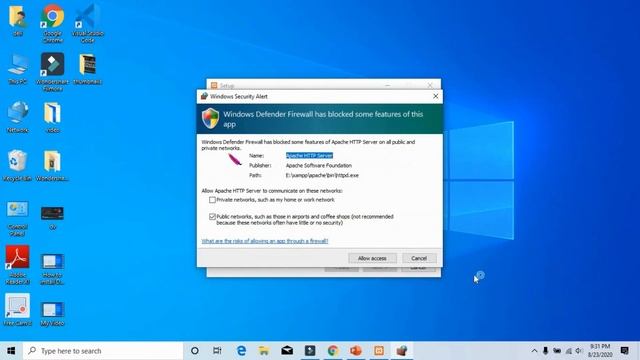The height and width of the screenshot is (360, 640).
Task: Switch to PowerPoint in the taskbar
Action: pos(356,351)
